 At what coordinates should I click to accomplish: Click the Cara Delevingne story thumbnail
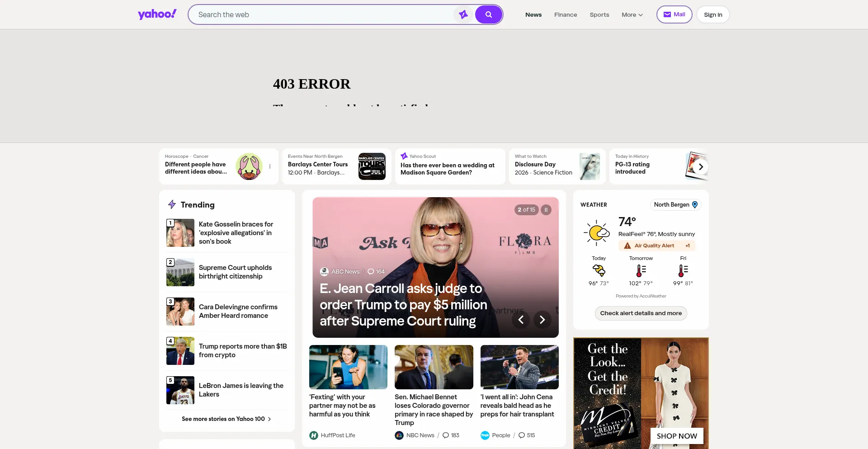(x=180, y=312)
